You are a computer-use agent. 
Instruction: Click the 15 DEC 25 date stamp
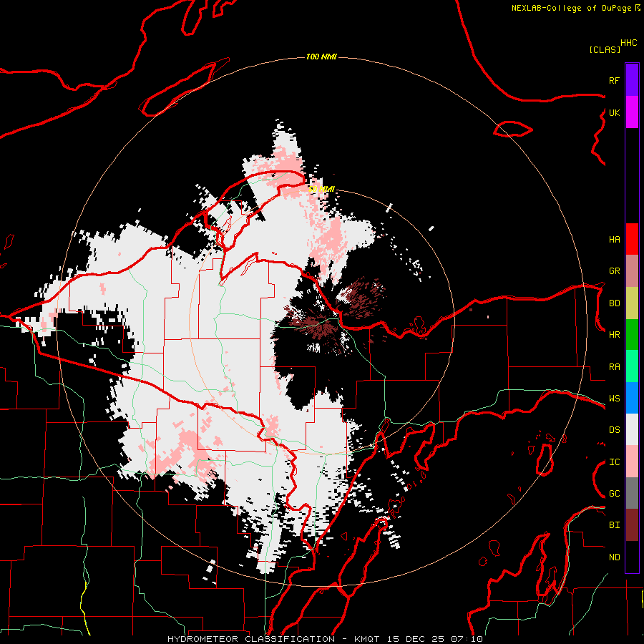(415, 639)
